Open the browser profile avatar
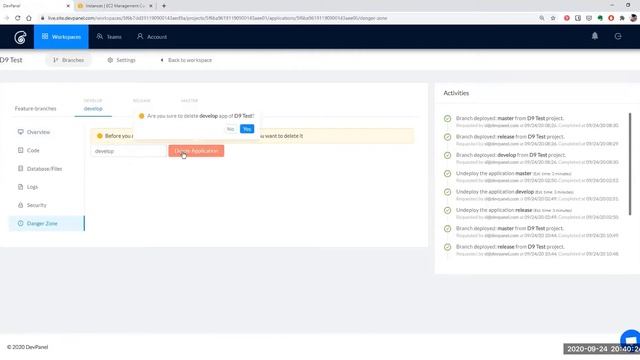The height and width of the screenshot is (360, 640). pyautogui.click(x=633, y=18)
